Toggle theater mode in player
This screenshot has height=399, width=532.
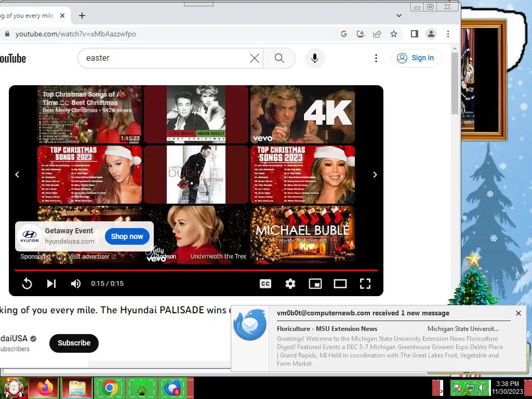click(340, 284)
